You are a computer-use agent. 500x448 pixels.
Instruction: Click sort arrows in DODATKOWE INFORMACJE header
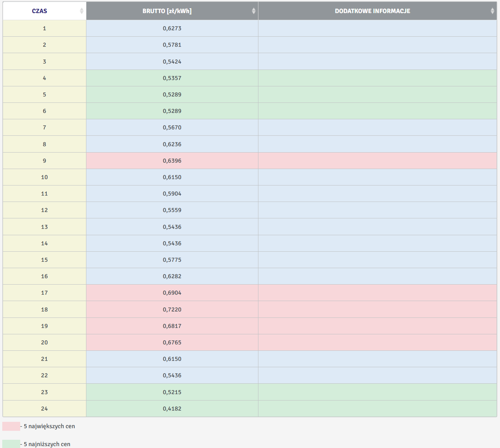492,11
